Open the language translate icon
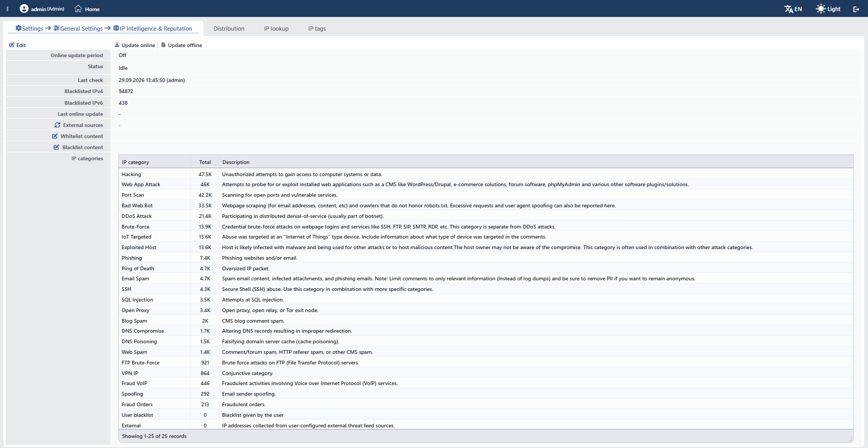The image size is (868, 448). 789,9
